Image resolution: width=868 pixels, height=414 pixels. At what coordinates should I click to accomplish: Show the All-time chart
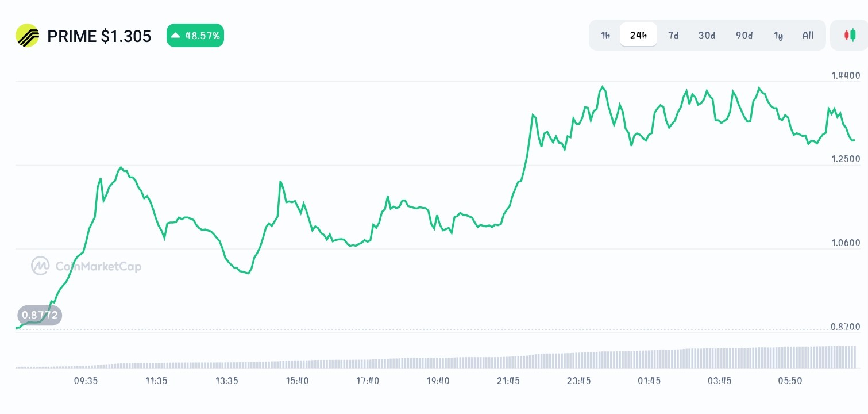coord(808,35)
